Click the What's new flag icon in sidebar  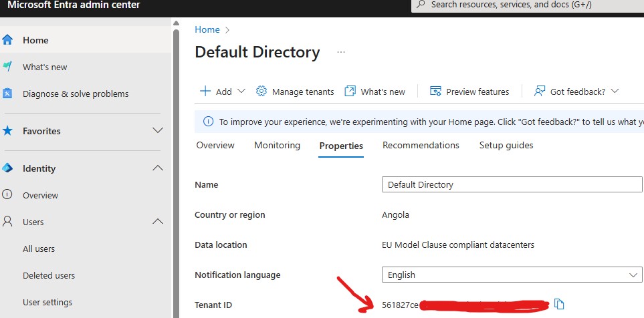[7, 66]
